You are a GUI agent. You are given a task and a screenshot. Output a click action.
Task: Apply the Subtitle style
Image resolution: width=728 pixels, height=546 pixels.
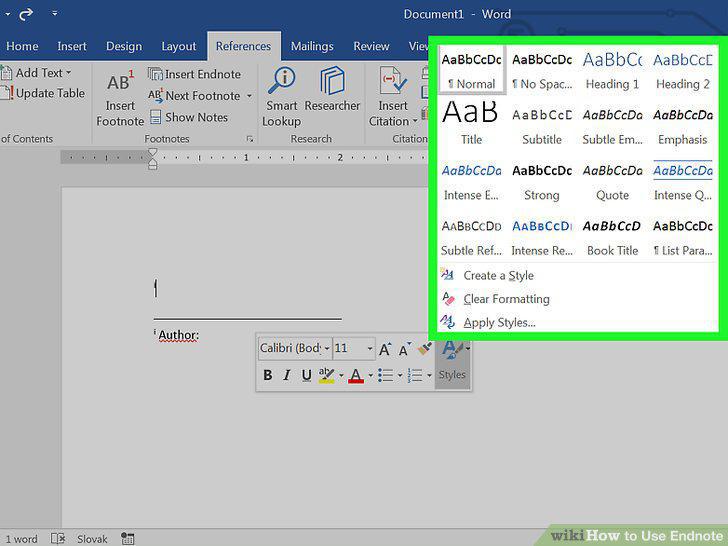[542, 126]
